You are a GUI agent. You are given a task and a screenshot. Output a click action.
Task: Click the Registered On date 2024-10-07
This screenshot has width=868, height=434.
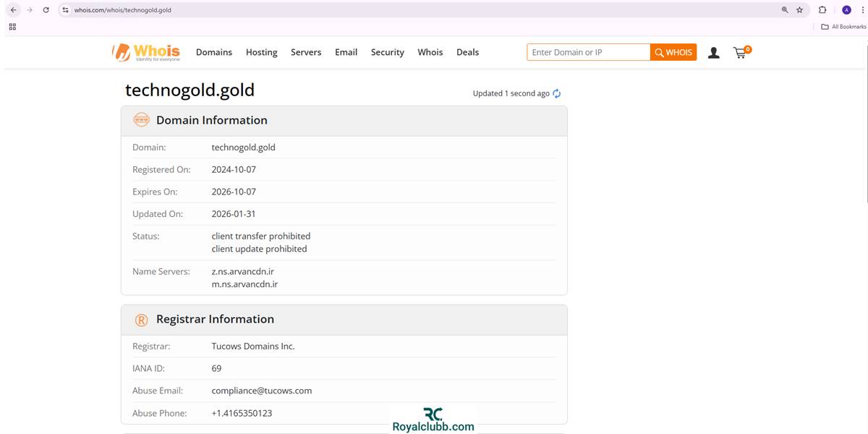(x=234, y=169)
